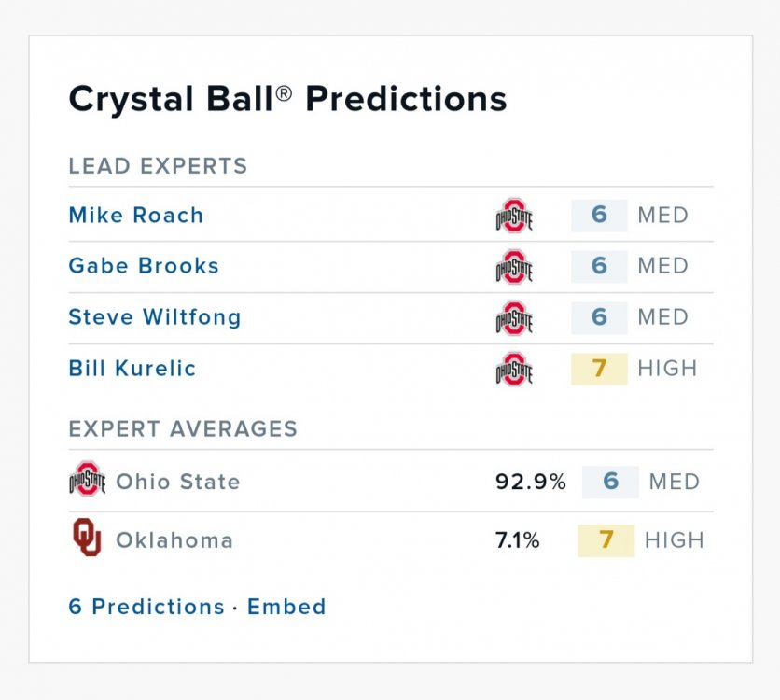Click the Oklahoma OU logo
Viewport: 780px width, 700px height.
[x=87, y=539]
